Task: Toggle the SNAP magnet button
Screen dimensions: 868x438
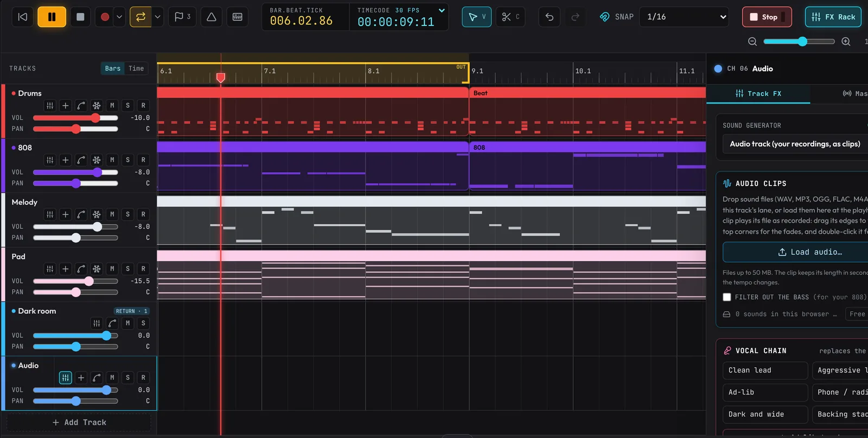Action: [616, 17]
